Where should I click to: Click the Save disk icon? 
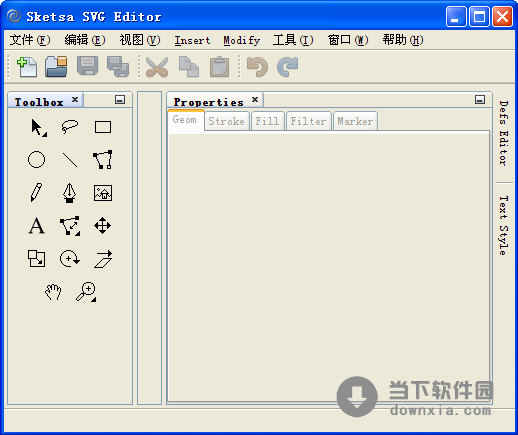87,66
